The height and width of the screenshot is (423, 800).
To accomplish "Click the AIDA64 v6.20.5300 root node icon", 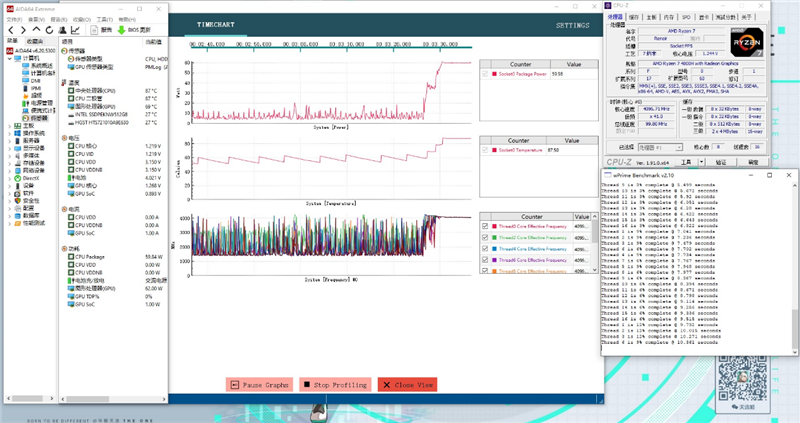I will click(x=10, y=51).
